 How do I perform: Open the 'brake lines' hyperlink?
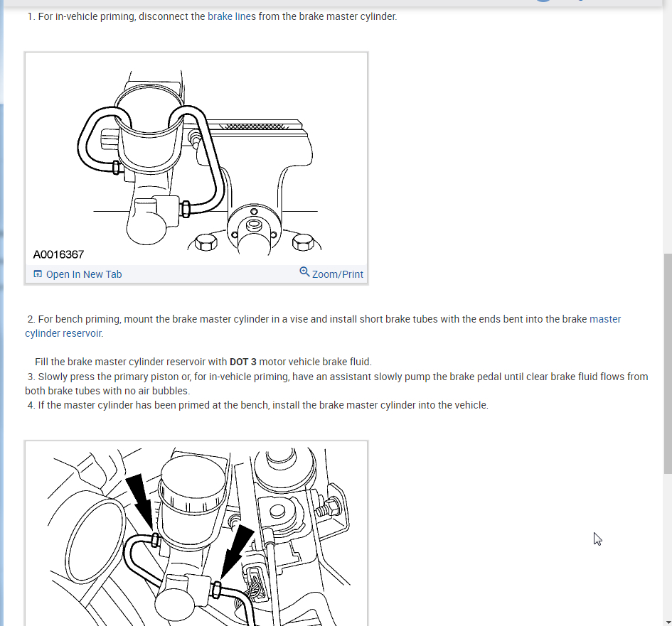pos(231,17)
